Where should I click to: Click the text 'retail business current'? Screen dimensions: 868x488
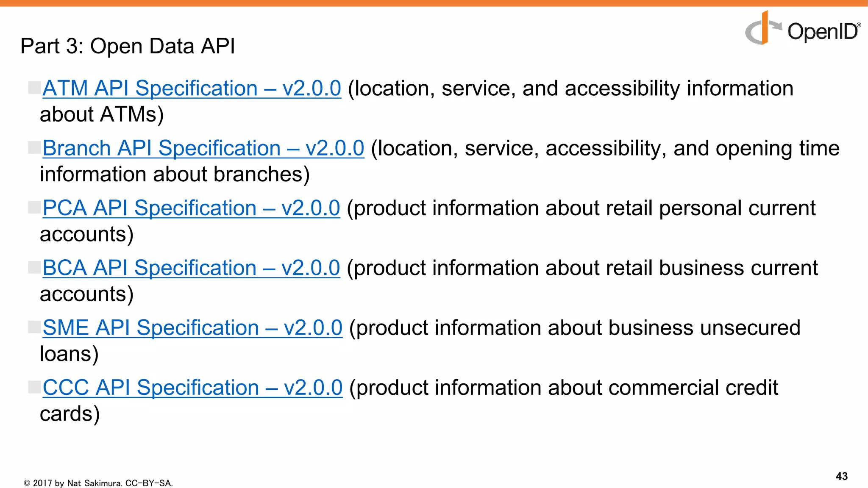712,268
